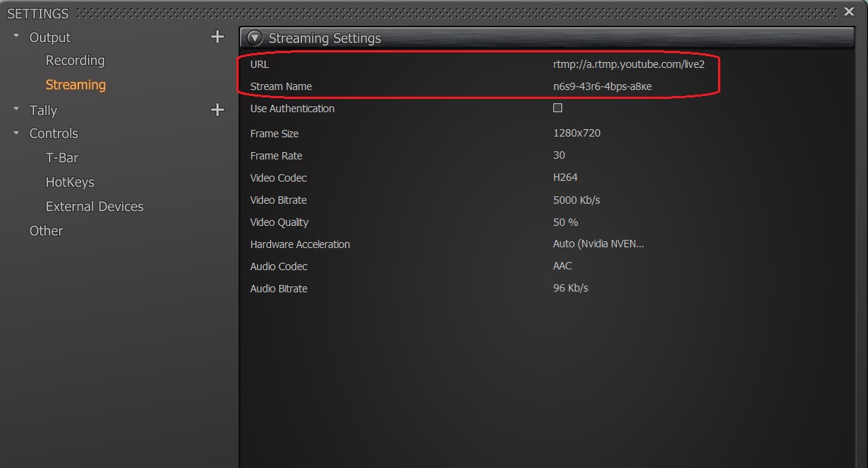Go to the HotKeys settings
Image resolution: width=868 pixels, height=468 pixels.
click(x=69, y=182)
